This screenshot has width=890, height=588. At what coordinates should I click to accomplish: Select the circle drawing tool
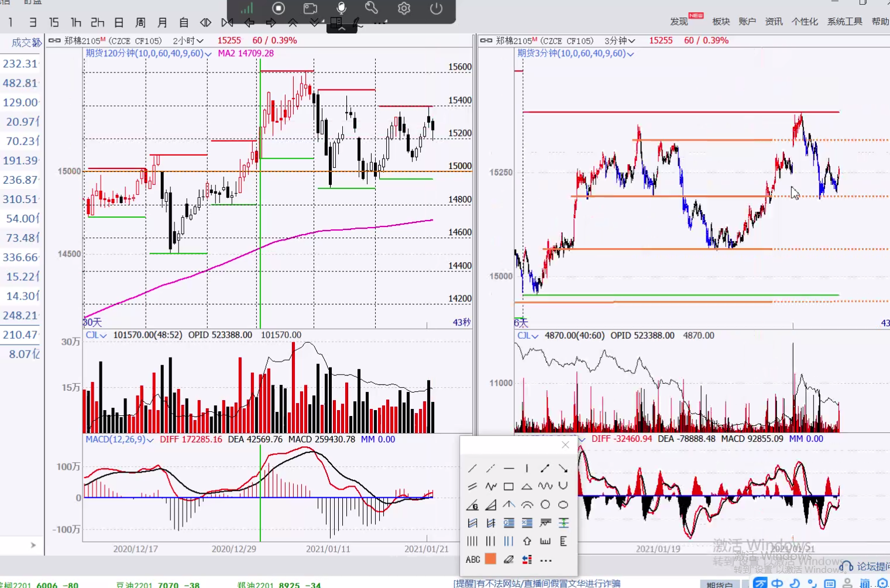click(545, 504)
